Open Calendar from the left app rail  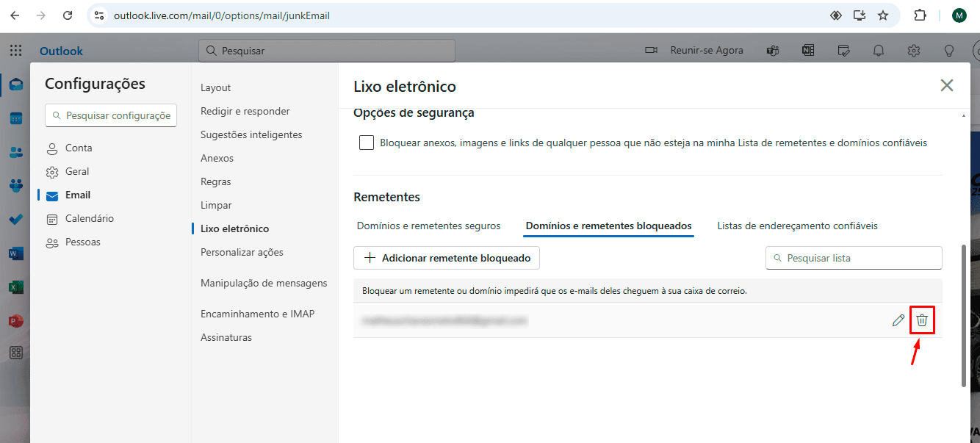tap(15, 118)
